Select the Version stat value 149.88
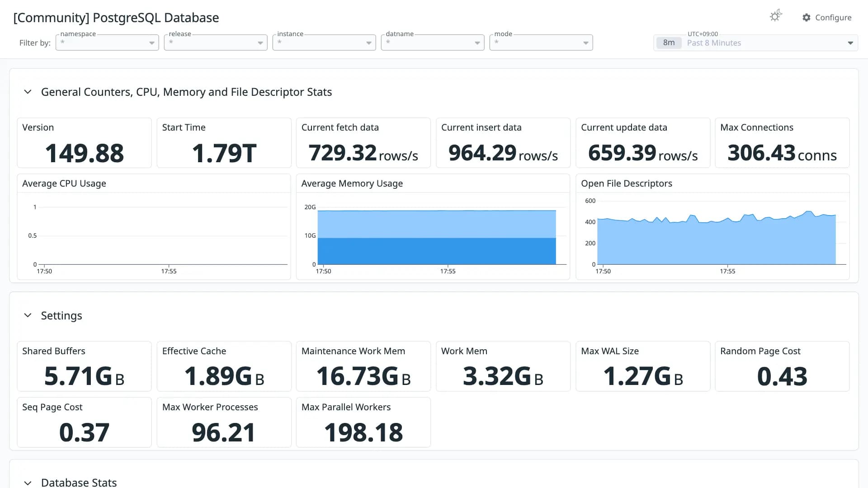This screenshot has height=488, width=868. point(85,153)
